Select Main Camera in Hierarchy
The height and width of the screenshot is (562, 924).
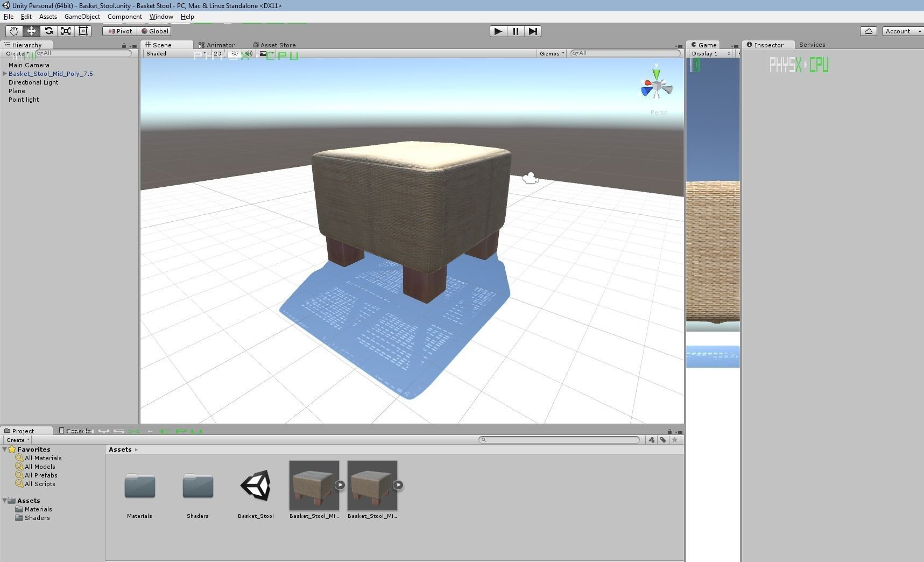[29, 65]
